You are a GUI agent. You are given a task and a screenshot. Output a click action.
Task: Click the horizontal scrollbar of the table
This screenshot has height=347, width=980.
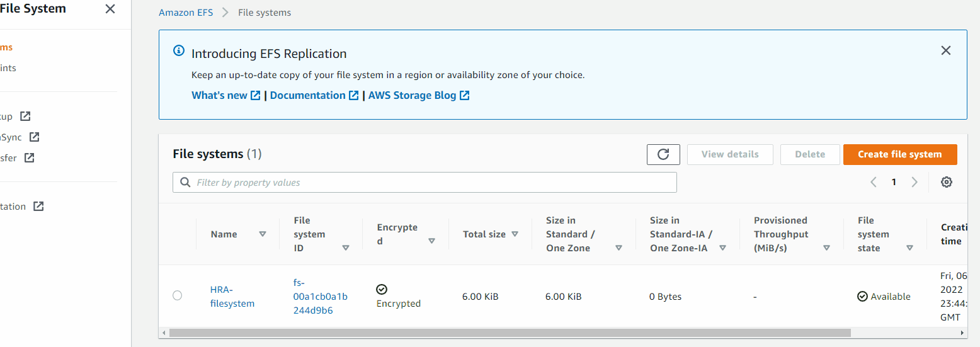[510, 333]
